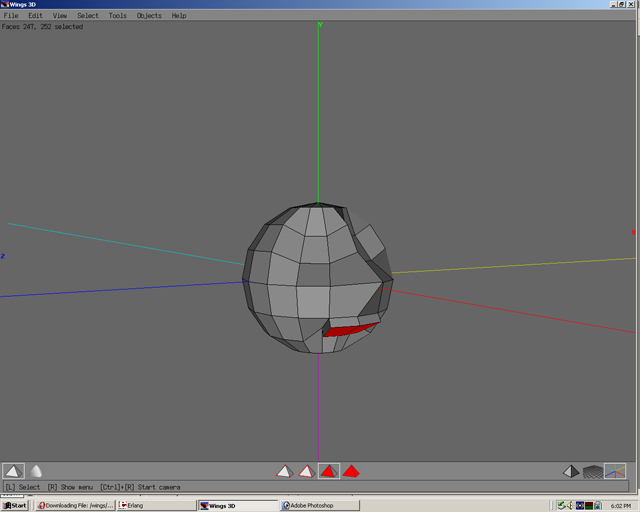
Task: Switch to flat shaded view icon
Action: coord(13,471)
